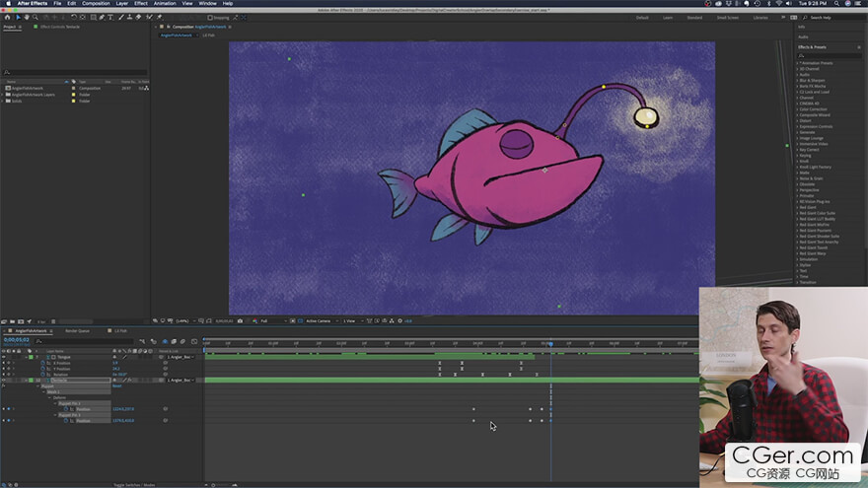Select the Rotation tool
Screen dimensions: 868x488
pyautogui.click(x=74, y=17)
